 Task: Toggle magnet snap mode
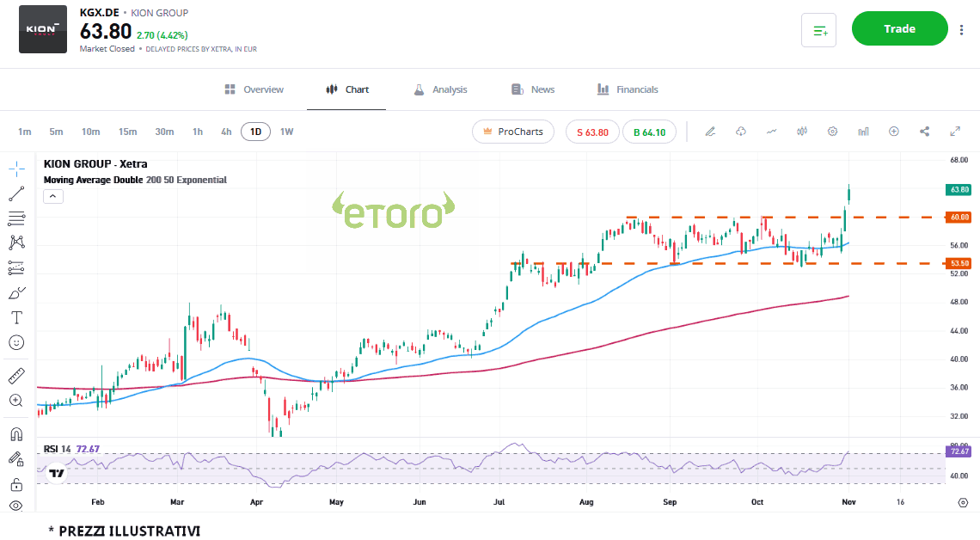16,434
